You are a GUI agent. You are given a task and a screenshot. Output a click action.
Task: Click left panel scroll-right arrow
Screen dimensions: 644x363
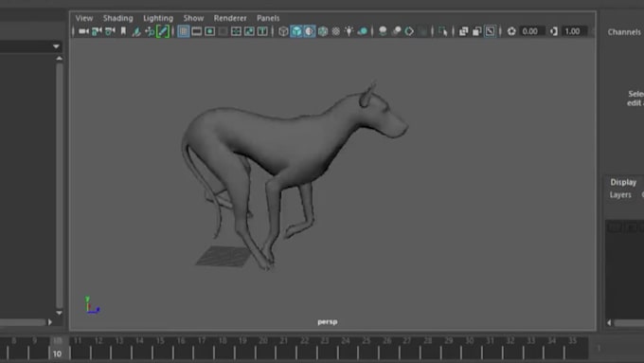(x=49, y=322)
